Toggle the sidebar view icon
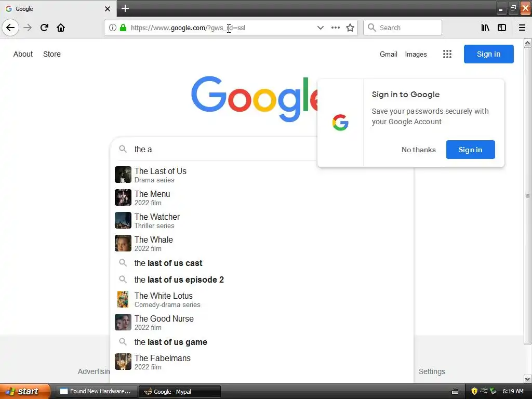Screen dimensions: 532x399 tap(502, 28)
